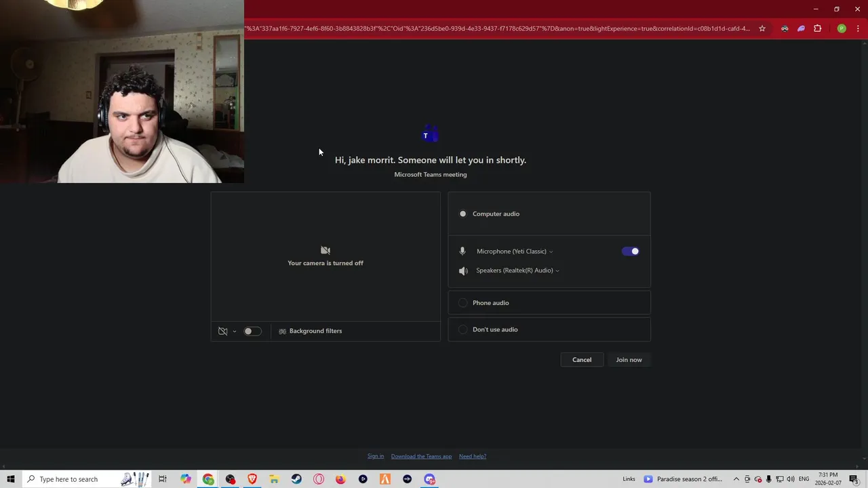
Task: Click the Links toolbar label
Action: click(x=629, y=479)
